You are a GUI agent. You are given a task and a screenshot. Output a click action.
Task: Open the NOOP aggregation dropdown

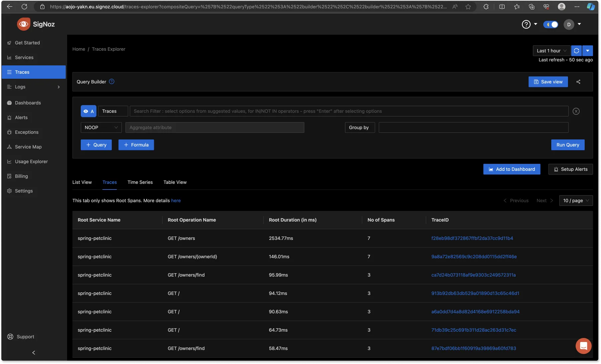click(x=101, y=127)
